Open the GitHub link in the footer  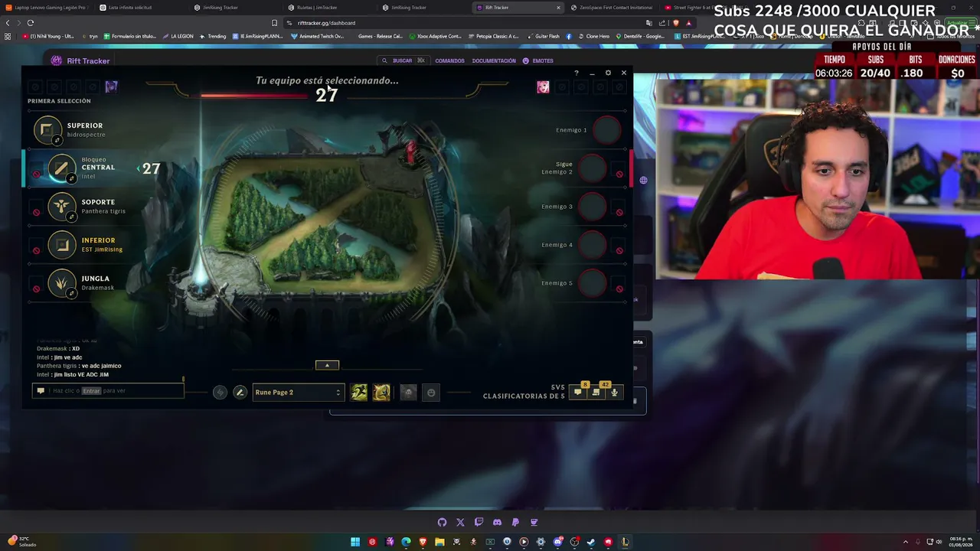point(442,523)
